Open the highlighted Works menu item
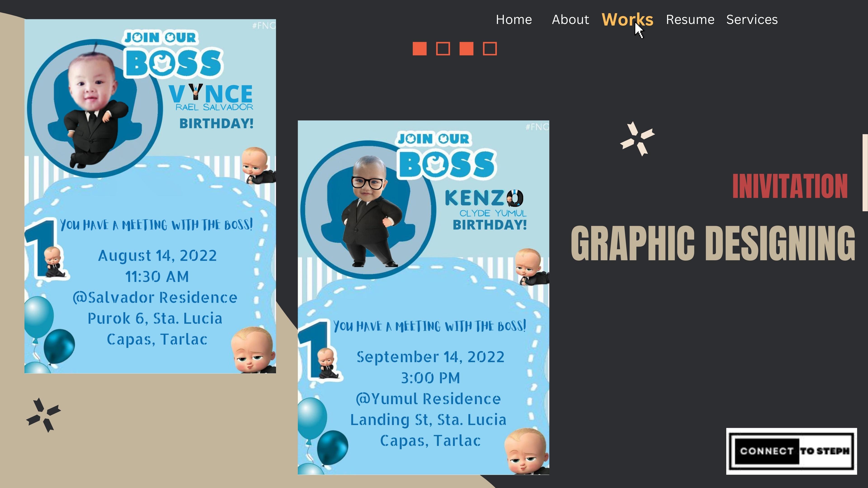868x488 pixels. pos(627,19)
